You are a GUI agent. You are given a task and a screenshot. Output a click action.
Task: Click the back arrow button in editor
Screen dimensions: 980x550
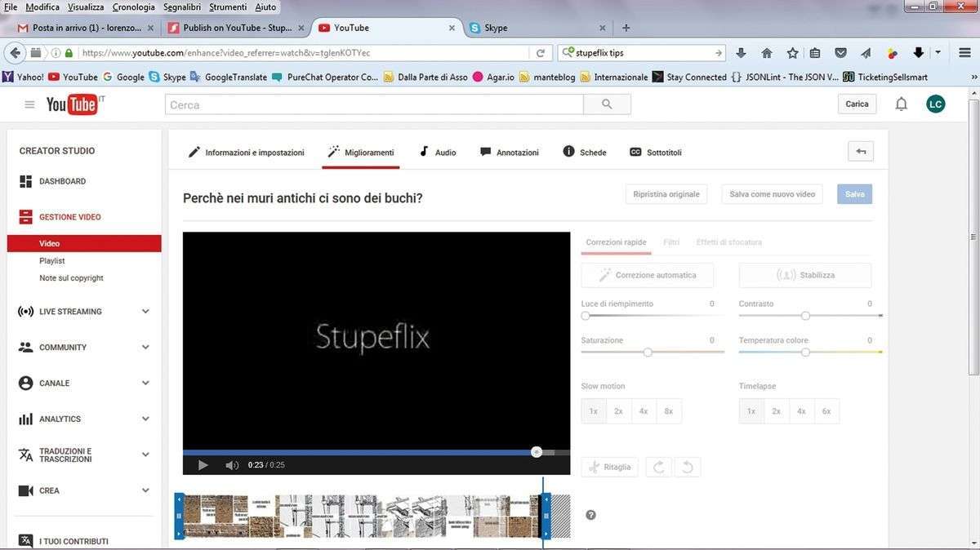[x=861, y=152]
